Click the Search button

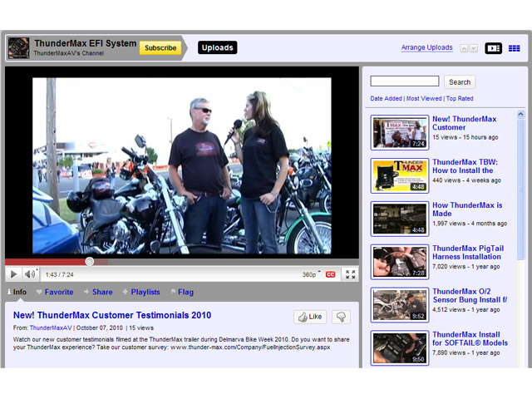[x=460, y=82]
